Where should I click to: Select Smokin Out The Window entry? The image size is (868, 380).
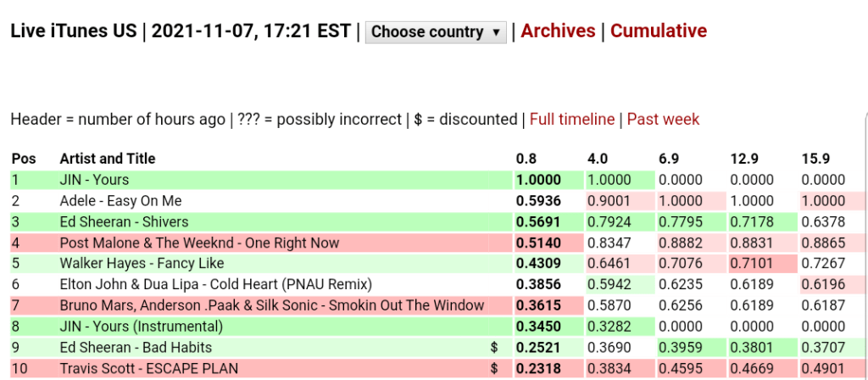click(x=271, y=305)
